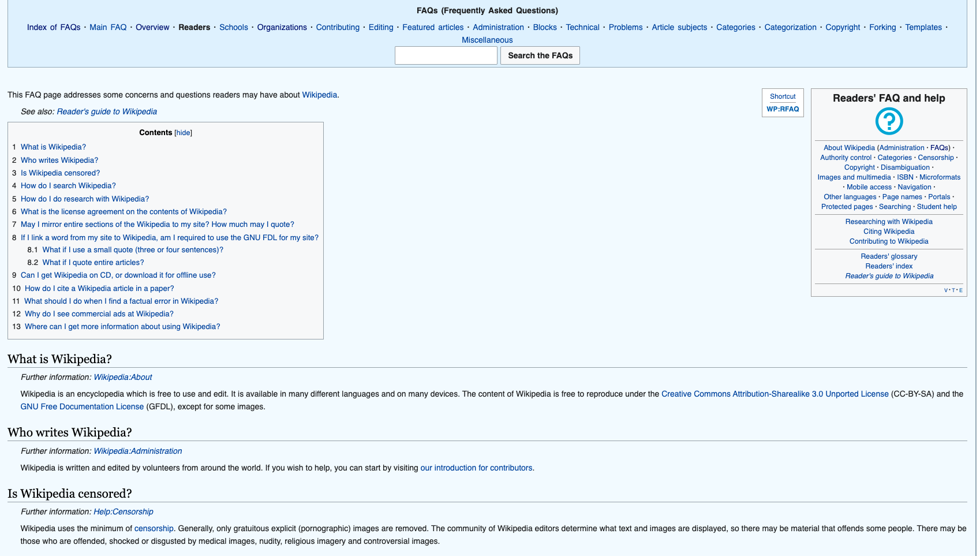980x556 pixels.
Task: Open the Technical FAQ link
Action: click(x=582, y=27)
